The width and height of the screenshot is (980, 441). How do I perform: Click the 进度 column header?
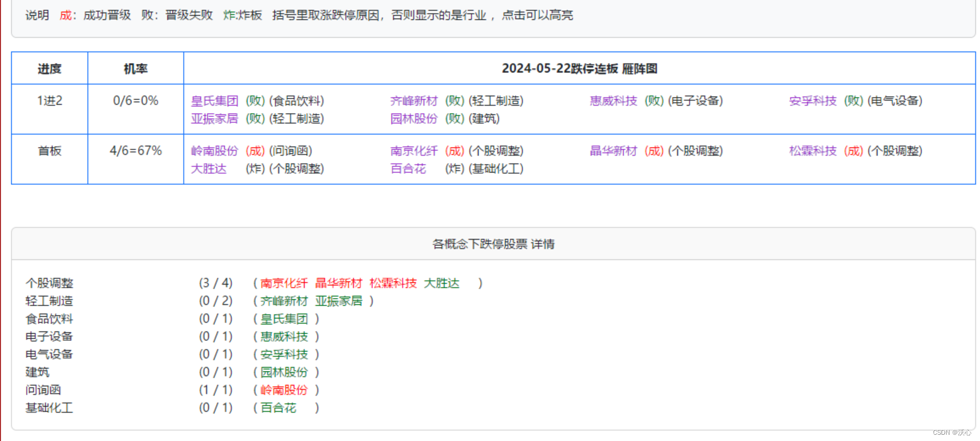pos(49,69)
